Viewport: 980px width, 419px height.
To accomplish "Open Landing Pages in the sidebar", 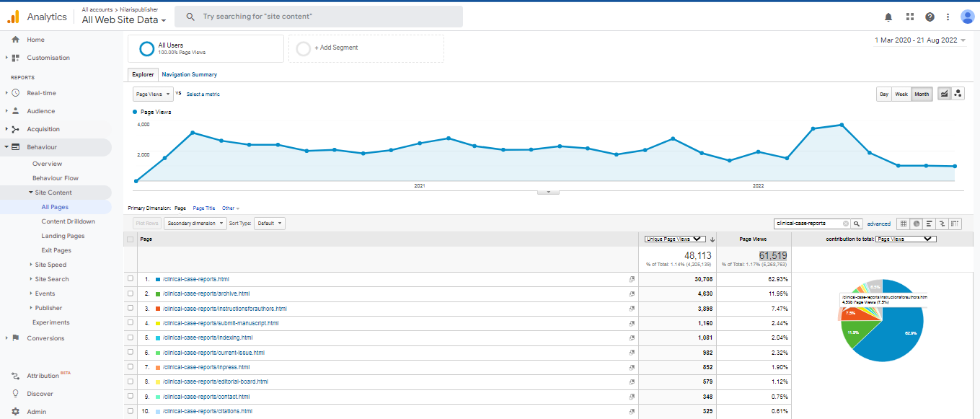I will 63,236.
